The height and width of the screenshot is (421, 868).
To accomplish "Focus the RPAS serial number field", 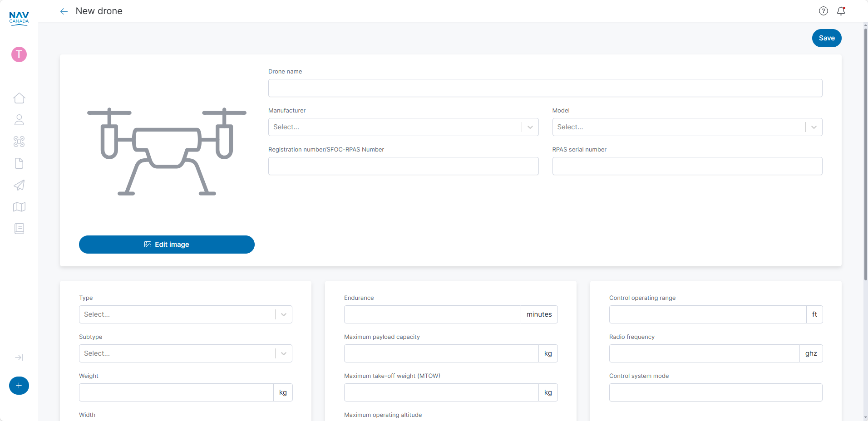I will click(x=687, y=166).
